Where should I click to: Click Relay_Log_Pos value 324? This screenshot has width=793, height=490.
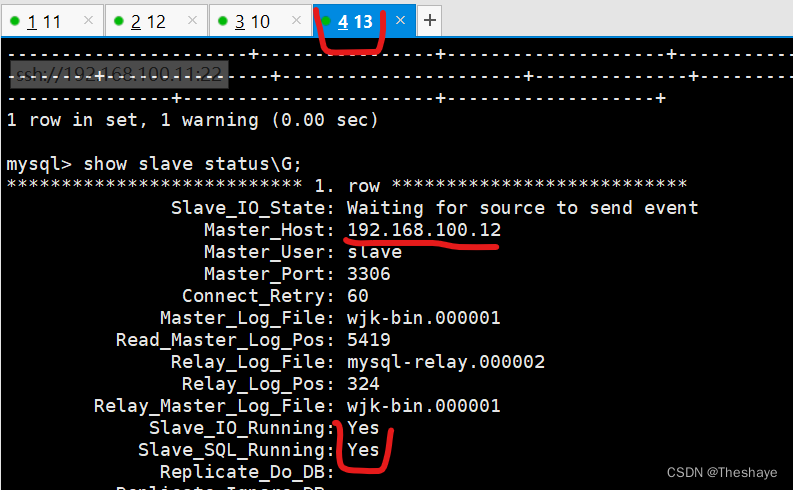coord(363,384)
